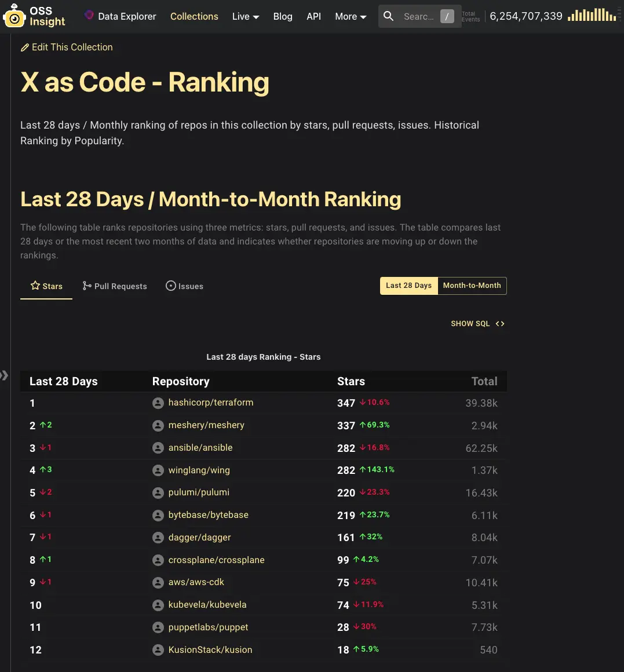The width and height of the screenshot is (624, 672).
Task: Click the Data Explorer purple icon
Action: (x=89, y=15)
